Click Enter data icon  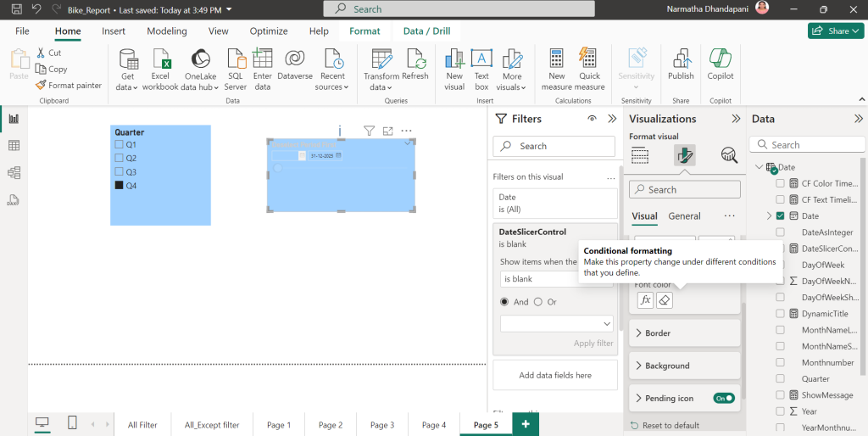point(263,70)
